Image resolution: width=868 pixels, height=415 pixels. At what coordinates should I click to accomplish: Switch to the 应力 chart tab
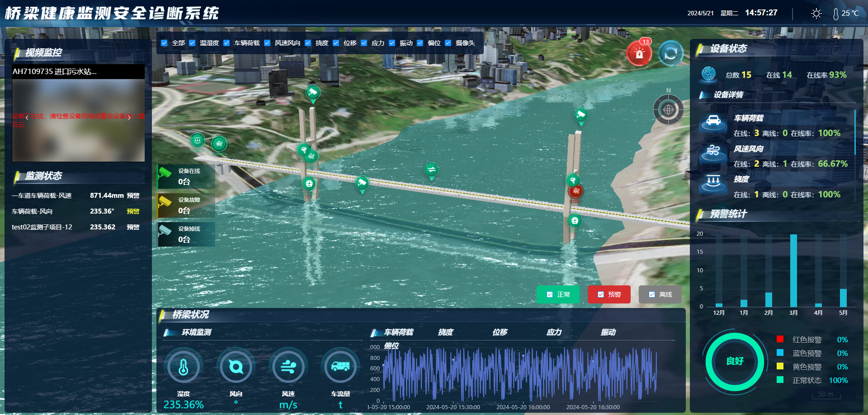click(x=554, y=332)
